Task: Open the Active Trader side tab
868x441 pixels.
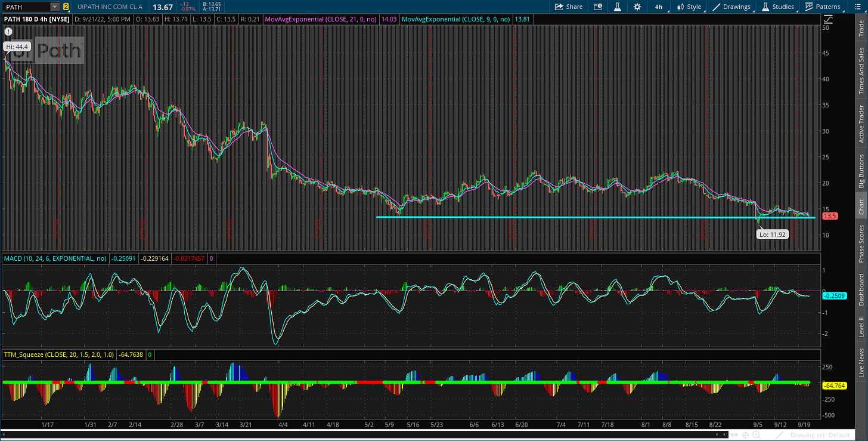Action: [x=860, y=124]
